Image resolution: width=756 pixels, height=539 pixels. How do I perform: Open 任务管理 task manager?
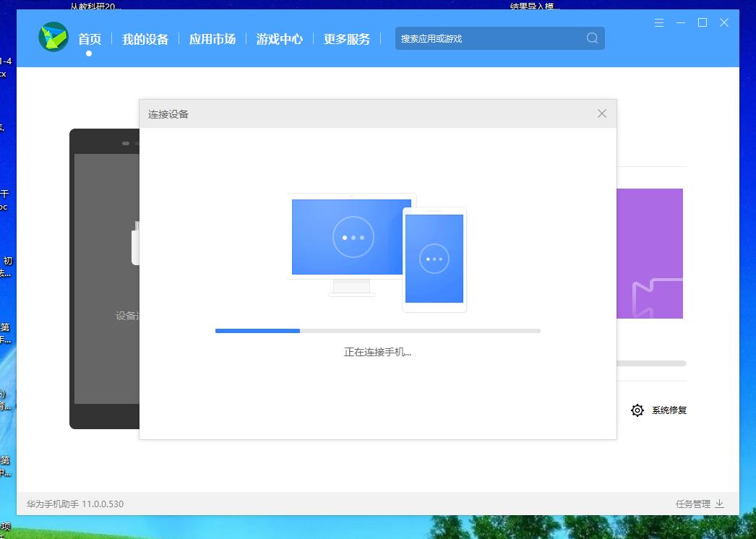[x=693, y=504]
